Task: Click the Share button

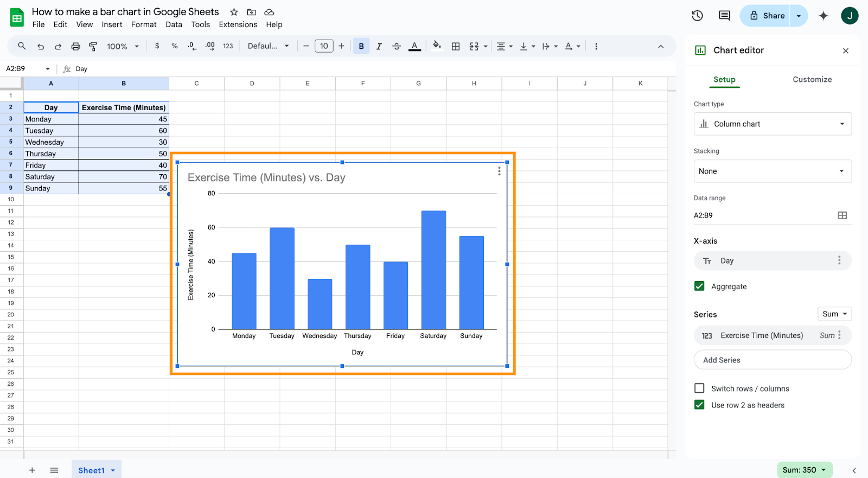Action: click(767, 16)
